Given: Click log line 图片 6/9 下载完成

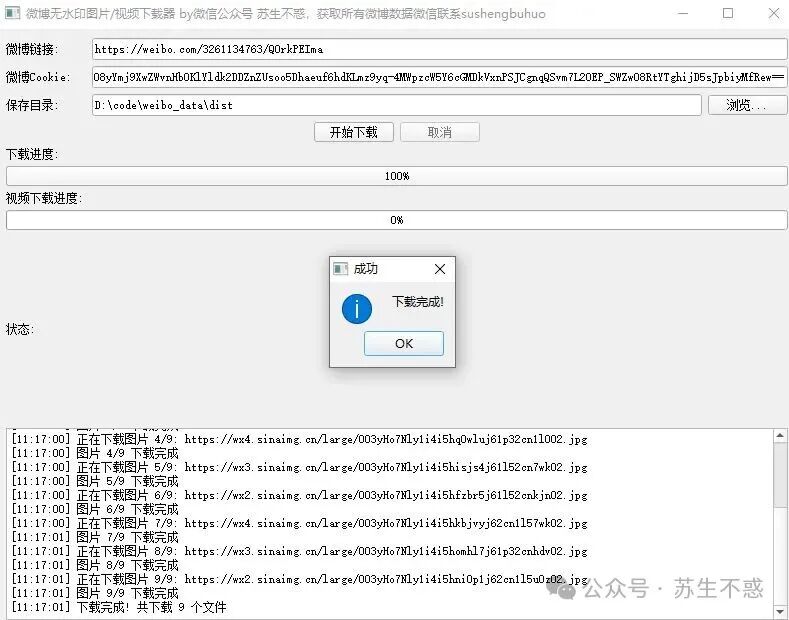Looking at the screenshot, I should click(95, 509).
